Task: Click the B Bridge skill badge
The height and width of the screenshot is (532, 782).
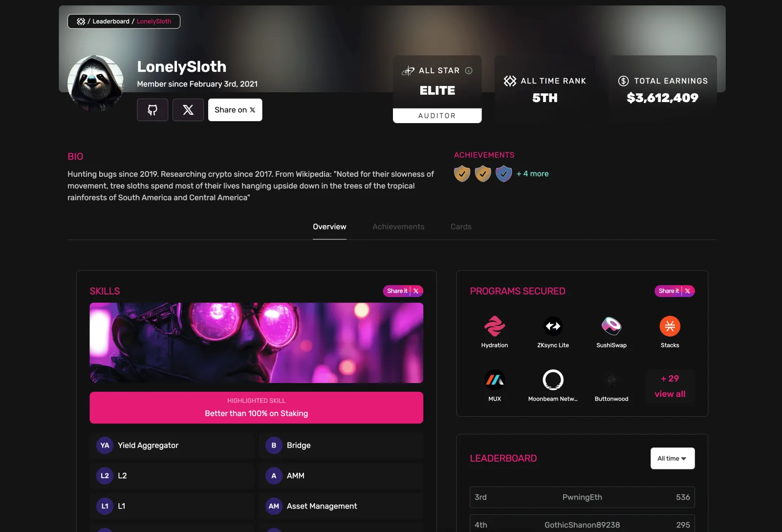Action: pos(274,446)
